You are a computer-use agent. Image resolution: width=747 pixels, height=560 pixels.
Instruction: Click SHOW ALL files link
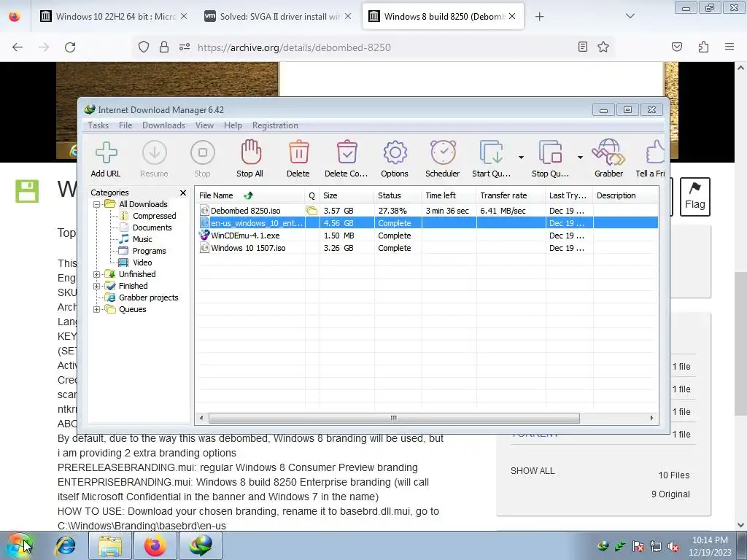533,471
